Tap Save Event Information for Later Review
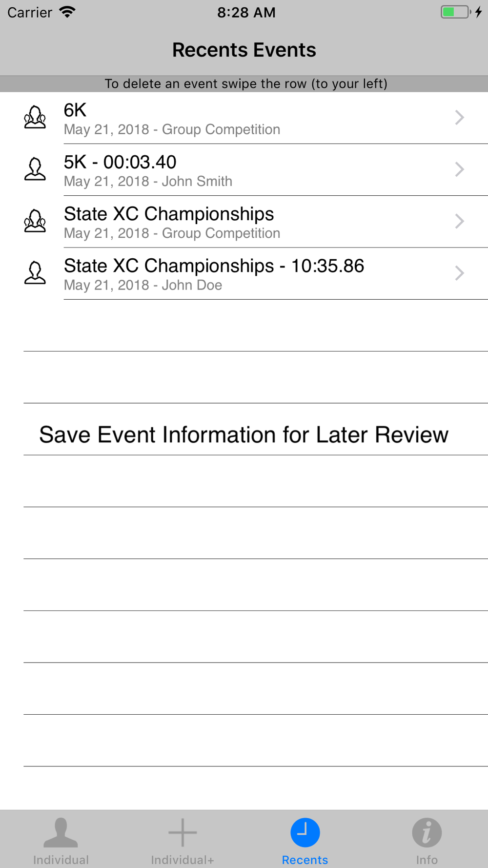Viewport: 488px width, 868px height. click(244, 434)
